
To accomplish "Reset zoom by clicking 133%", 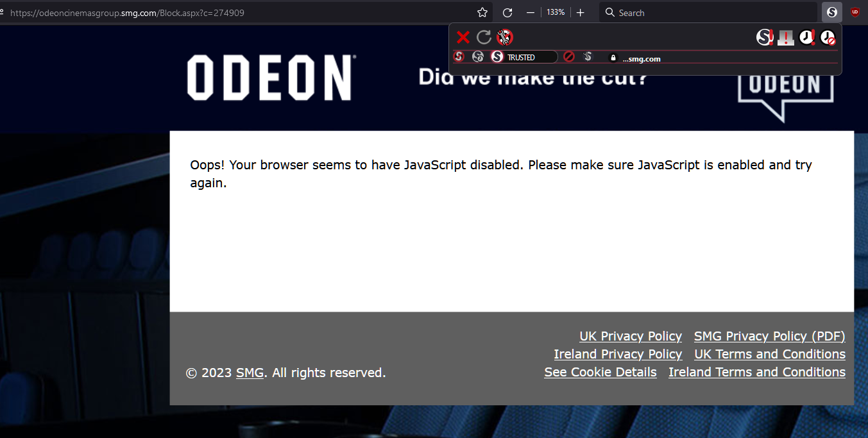I will point(556,13).
